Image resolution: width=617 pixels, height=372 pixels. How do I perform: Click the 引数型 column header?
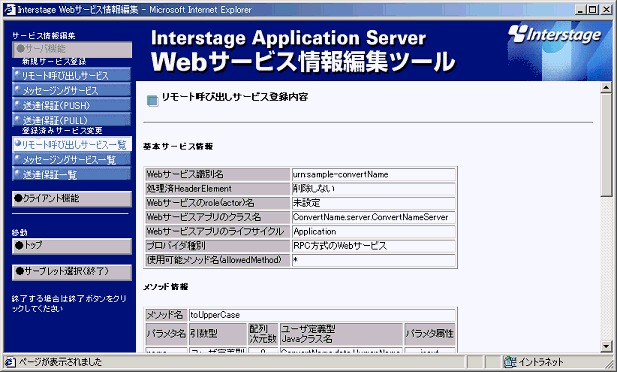tap(218, 334)
